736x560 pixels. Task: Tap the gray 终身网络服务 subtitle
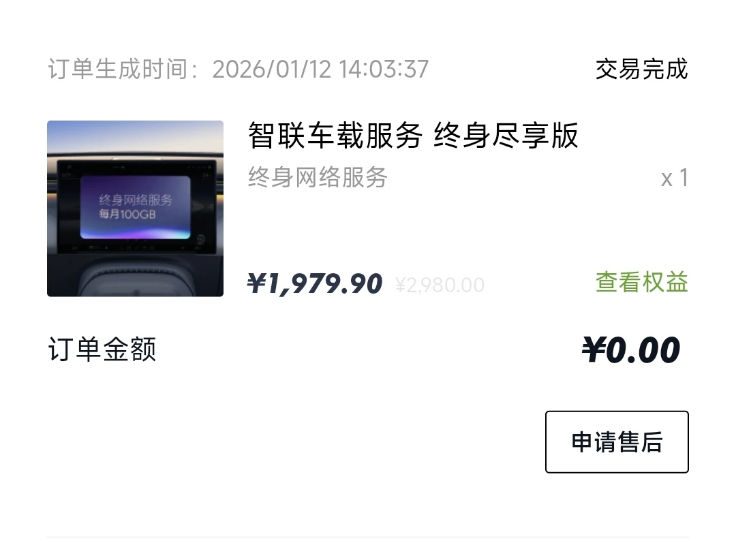tap(318, 177)
